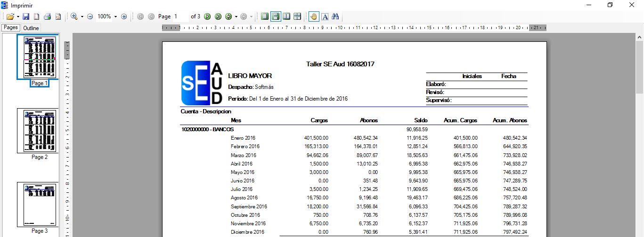Go to the next page arrow
644x237 pixels.
click(x=207, y=16)
